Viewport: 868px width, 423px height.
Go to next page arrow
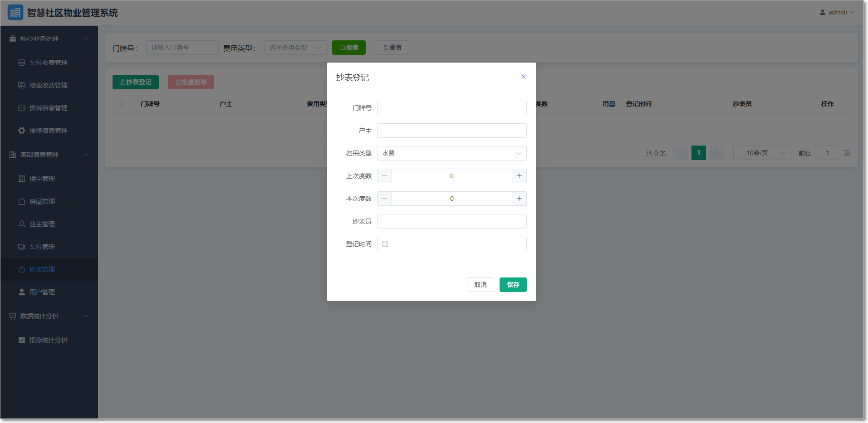(717, 153)
